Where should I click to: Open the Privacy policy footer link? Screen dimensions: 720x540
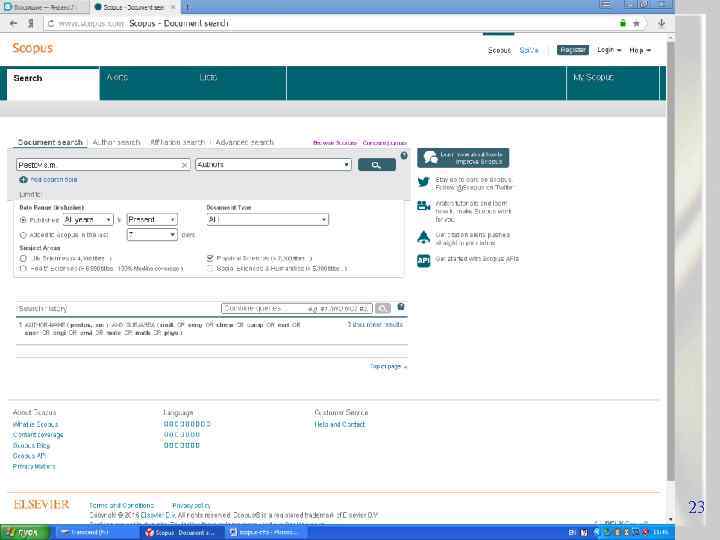click(x=191, y=506)
